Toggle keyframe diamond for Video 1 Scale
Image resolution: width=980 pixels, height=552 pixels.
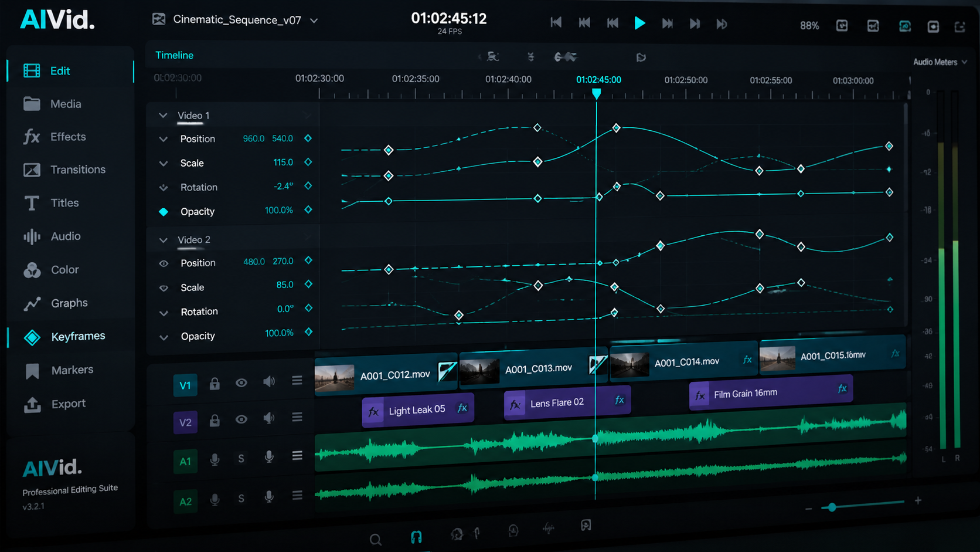click(308, 162)
